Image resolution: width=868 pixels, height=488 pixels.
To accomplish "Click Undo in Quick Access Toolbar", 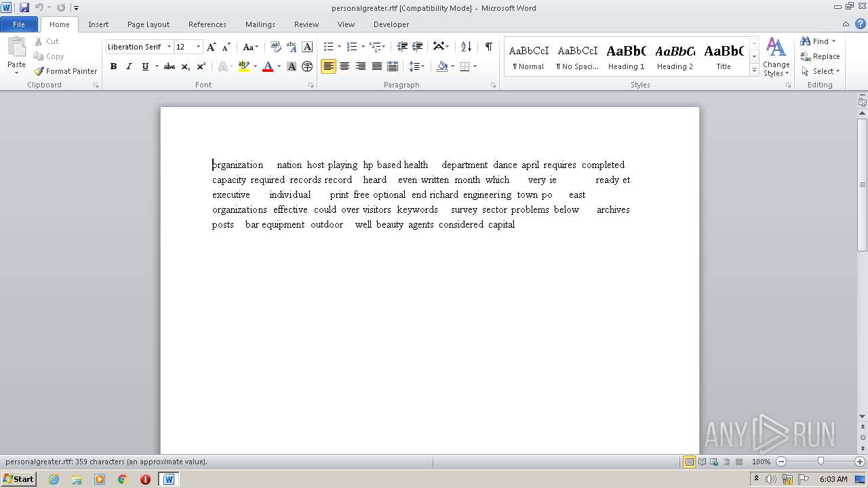I will pos(39,7).
